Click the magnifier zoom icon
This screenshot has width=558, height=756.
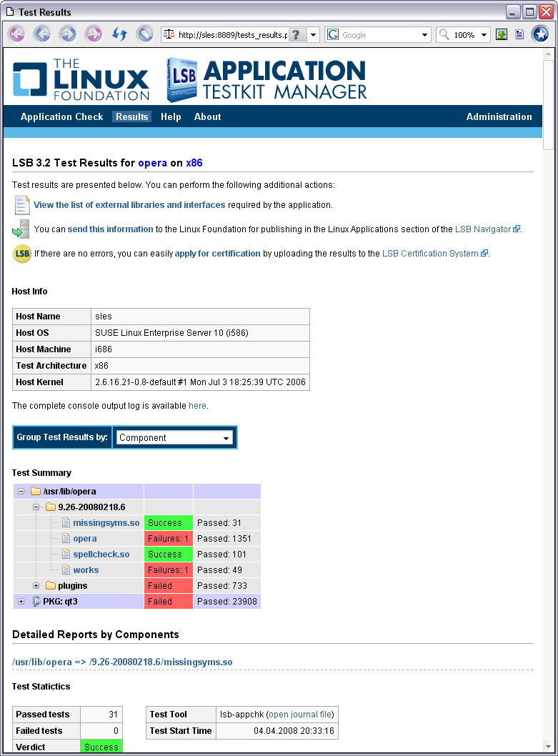(x=444, y=34)
